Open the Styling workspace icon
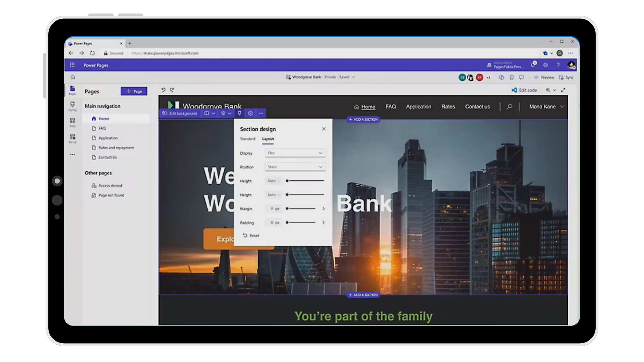644x362 pixels. [72, 106]
